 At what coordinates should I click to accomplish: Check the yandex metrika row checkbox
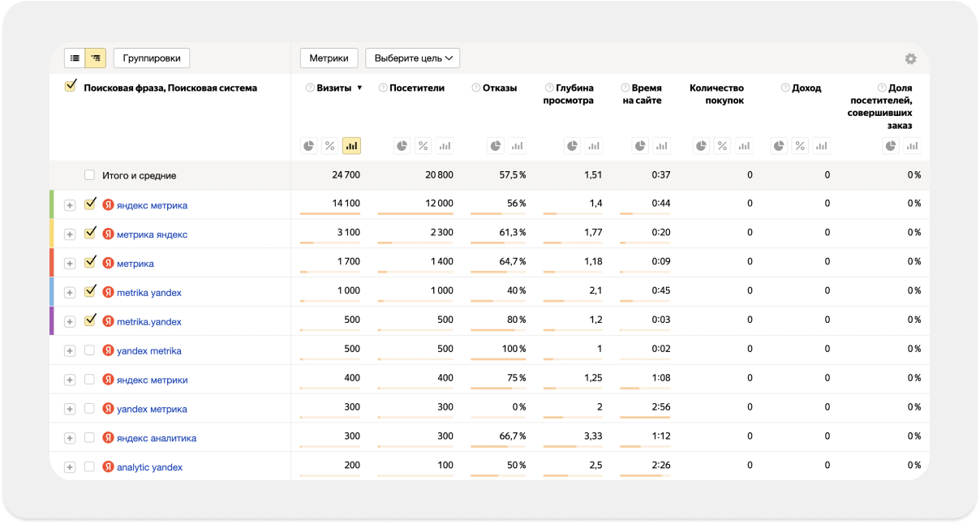[x=90, y=350]
